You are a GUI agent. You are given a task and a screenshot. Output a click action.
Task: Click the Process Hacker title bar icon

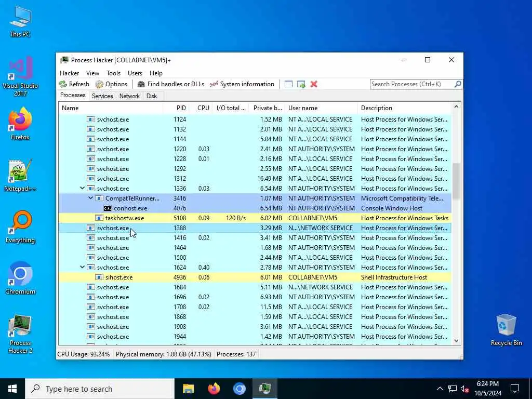(64, 60)
